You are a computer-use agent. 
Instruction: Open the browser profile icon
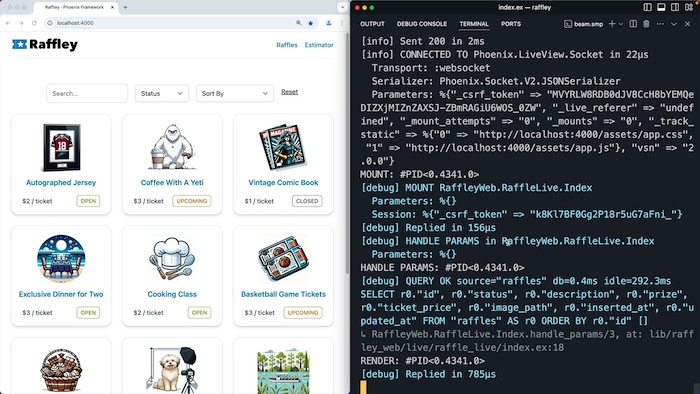point(329,23)
